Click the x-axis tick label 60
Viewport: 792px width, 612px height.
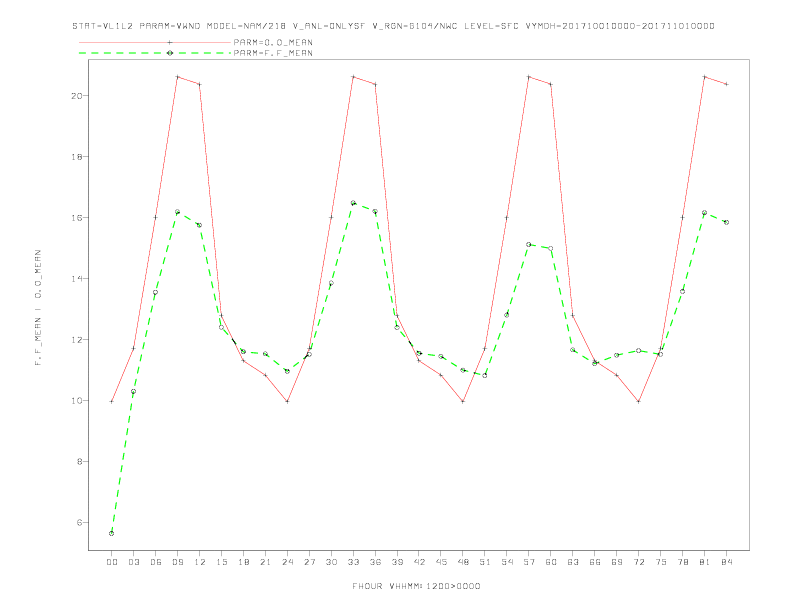(x=551, y=562)
